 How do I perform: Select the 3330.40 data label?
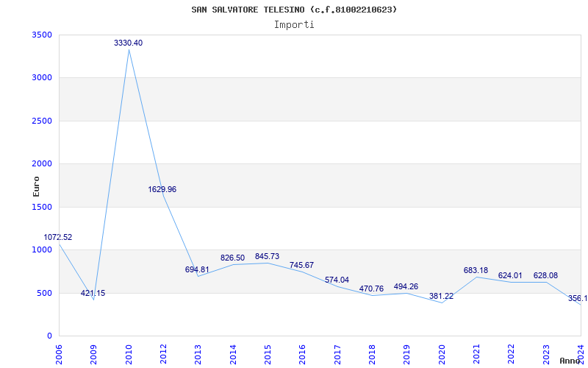pyautogui.click(x=128, y=43)
